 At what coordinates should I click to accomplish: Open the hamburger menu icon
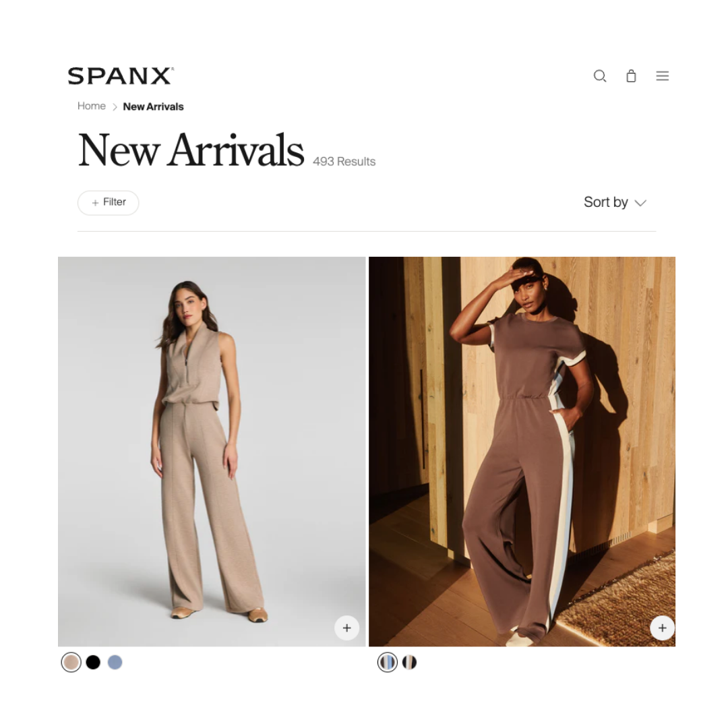coord(662,75)
